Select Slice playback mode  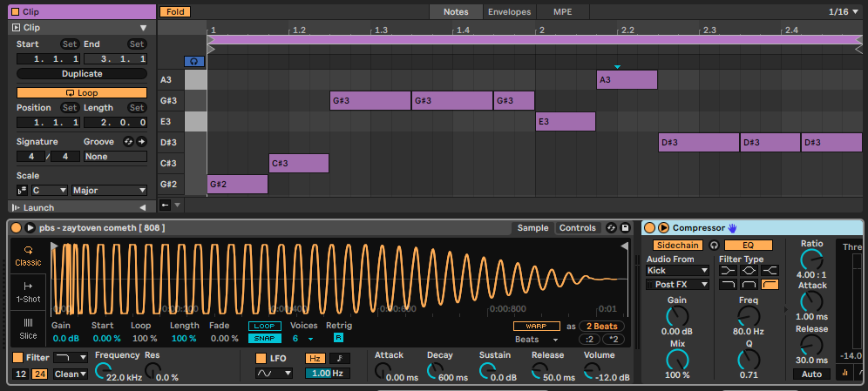tap(28, 328)
